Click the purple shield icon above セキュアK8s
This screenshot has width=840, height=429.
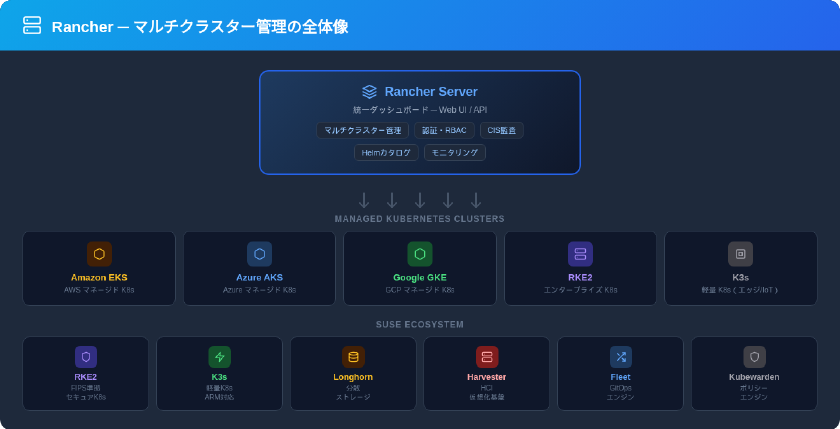pyautogui.click(x=86, y=357)
